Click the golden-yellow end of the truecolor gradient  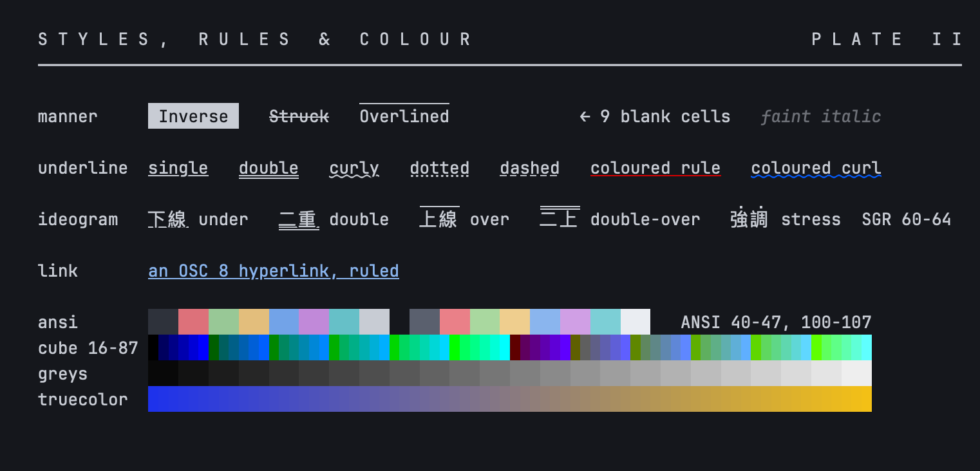(865, 399)
